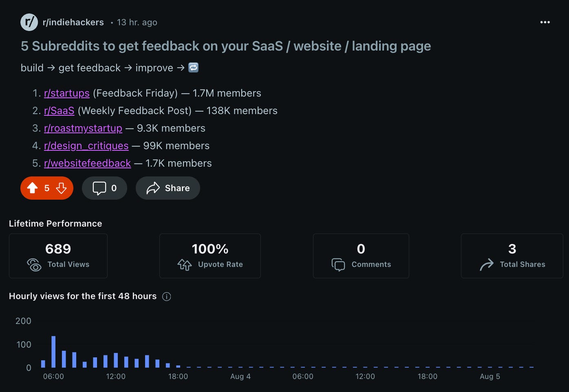
Task: Open the three-dot post options menu
Action: point(545,22)
